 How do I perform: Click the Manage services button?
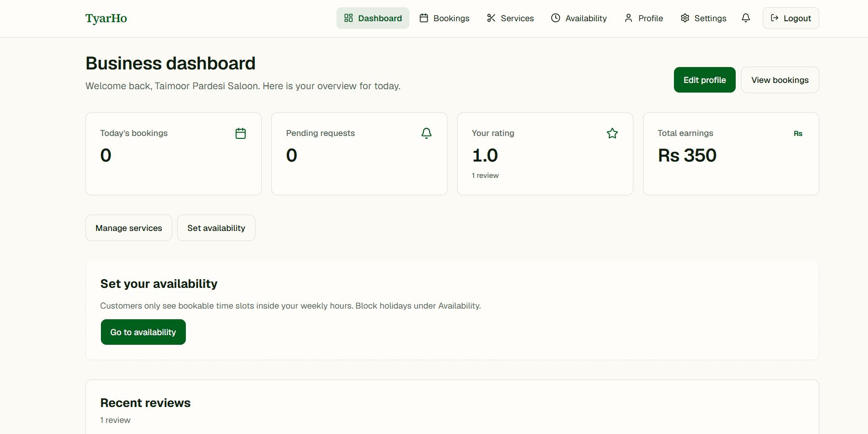tap(129, 228)
